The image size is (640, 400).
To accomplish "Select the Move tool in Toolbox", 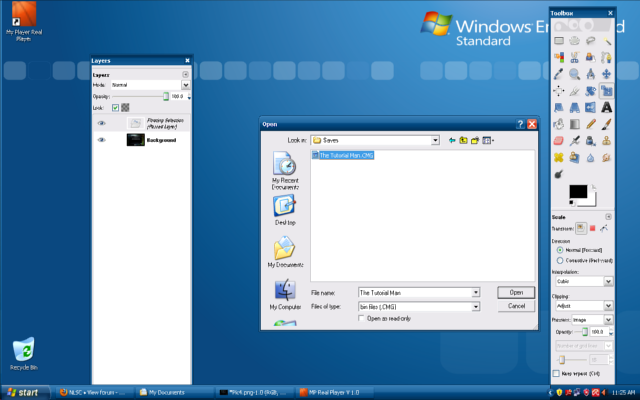I will [607, 74].
